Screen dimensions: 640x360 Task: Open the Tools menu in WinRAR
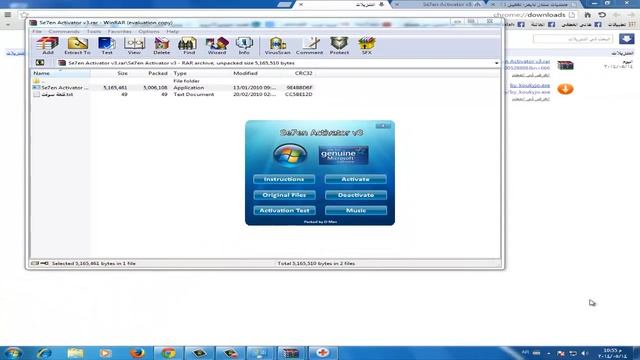(x=93, y=31)
